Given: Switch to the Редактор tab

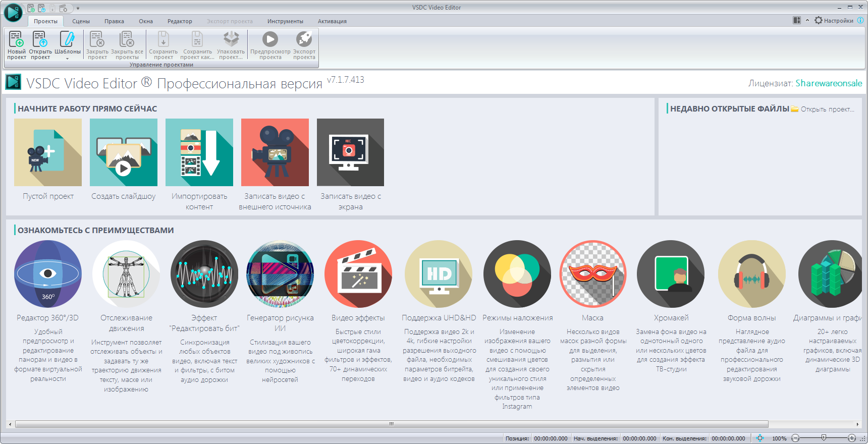Looking at the screenshot, I should pyautogui.click(x=180, y=21).
